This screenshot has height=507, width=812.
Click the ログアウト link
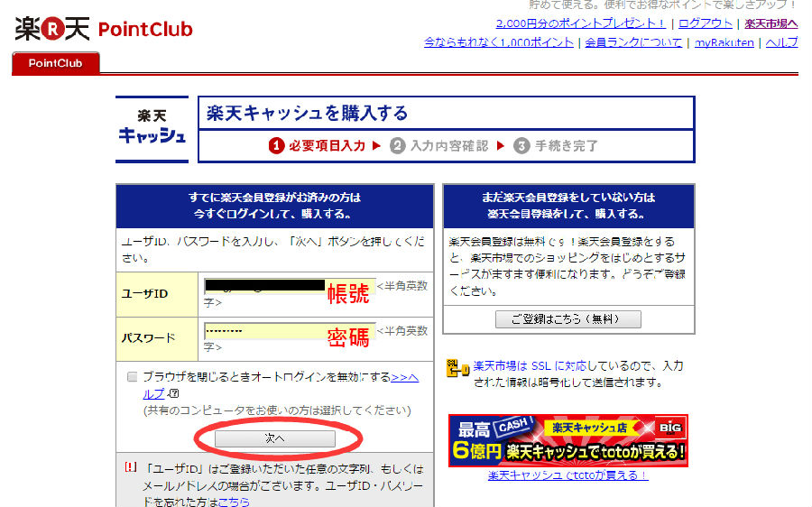click(x=706, y=23)
